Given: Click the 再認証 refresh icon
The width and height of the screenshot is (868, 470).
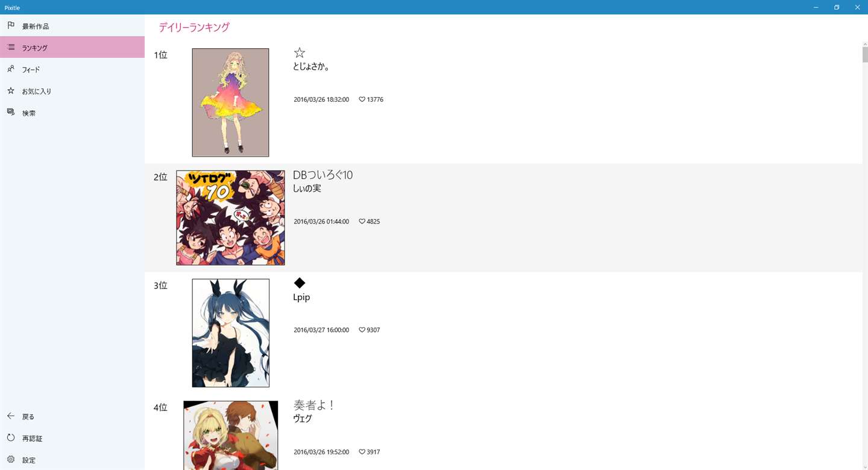Looking at the screenshot, I should pyautogui.click(x=11, y=437).
